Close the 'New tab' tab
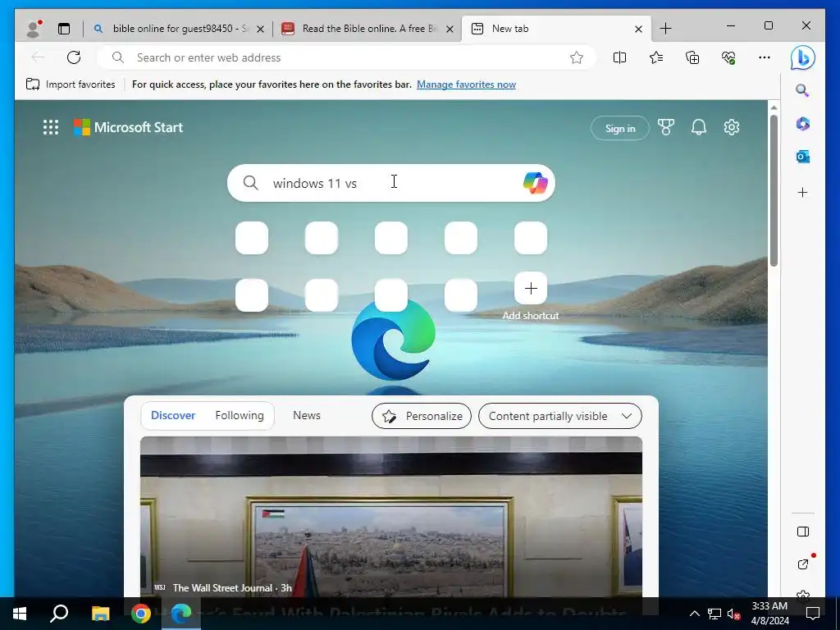The width and height of the screenshot is (840, 630). (x=638, y=29)
